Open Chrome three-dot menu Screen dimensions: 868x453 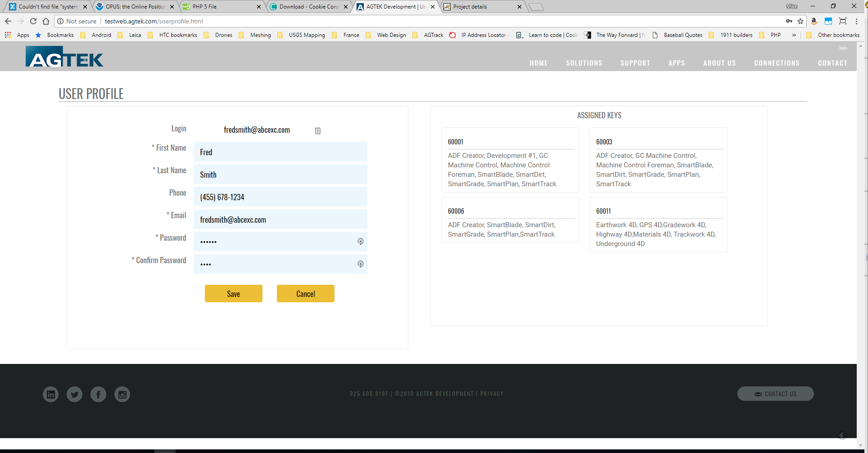857,21
